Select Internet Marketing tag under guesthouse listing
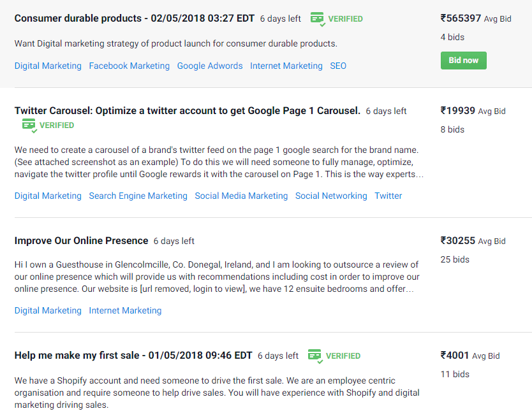Screen dimensions: 532x418 (x=125, y=310)
